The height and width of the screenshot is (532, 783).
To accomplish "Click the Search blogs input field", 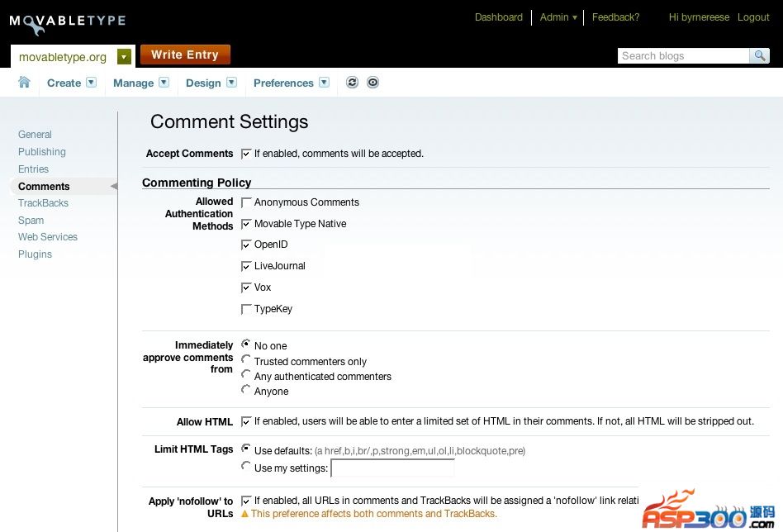I will click(x=683, y=55).
